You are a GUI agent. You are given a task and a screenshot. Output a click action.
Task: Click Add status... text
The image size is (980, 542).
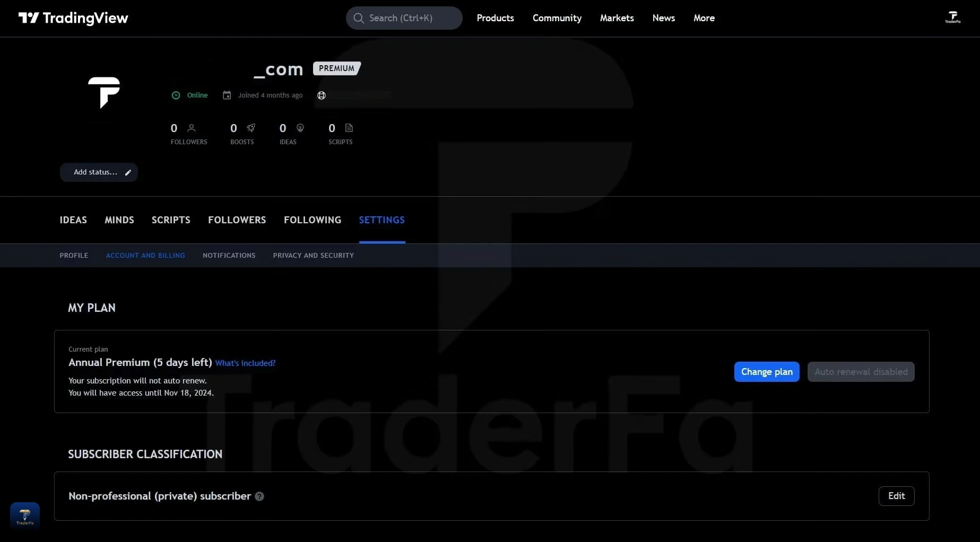(x=96, y=172)
